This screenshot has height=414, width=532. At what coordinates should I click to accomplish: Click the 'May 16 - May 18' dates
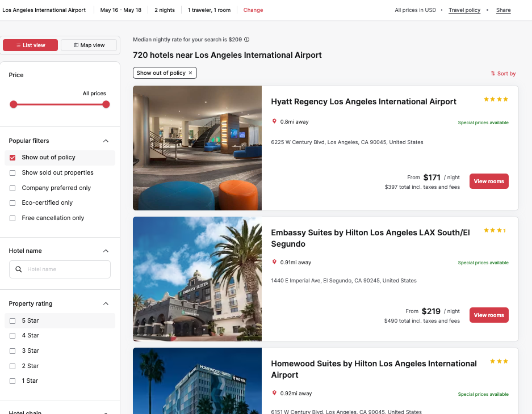pos(121,10)
